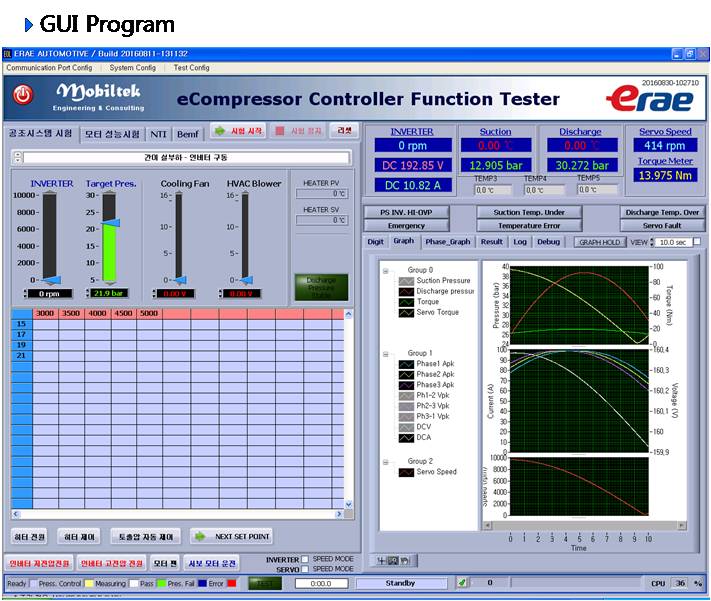Click the VIEW time stepper arrows
Viewport: 711px width, 601px height.
point(652,242)
